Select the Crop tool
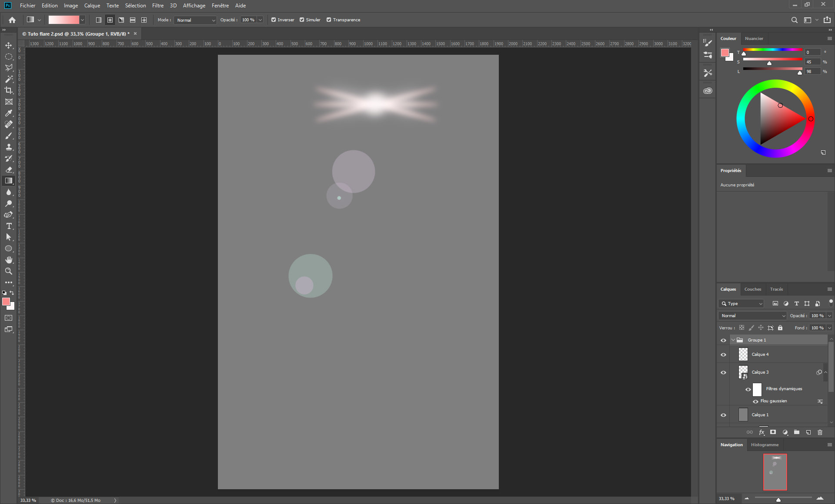 (9, 91)
